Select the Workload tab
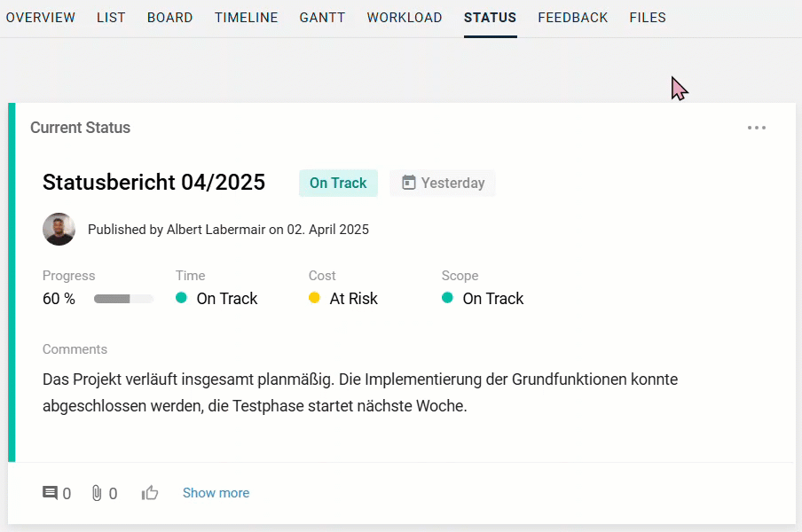This screenshot has height=532, width=802. (405, 18)
